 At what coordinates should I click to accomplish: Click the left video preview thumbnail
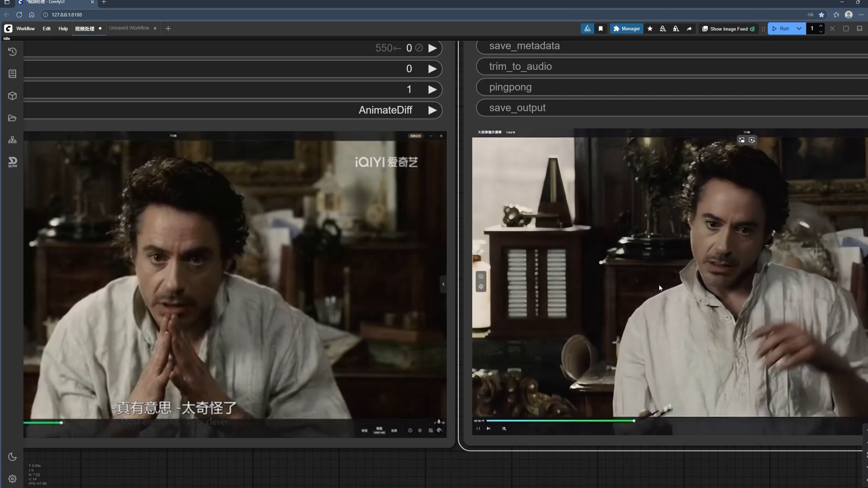pos(235,284)
